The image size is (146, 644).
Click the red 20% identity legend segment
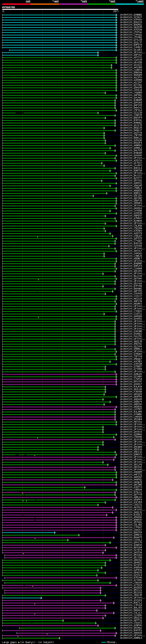tap(16, 4)
